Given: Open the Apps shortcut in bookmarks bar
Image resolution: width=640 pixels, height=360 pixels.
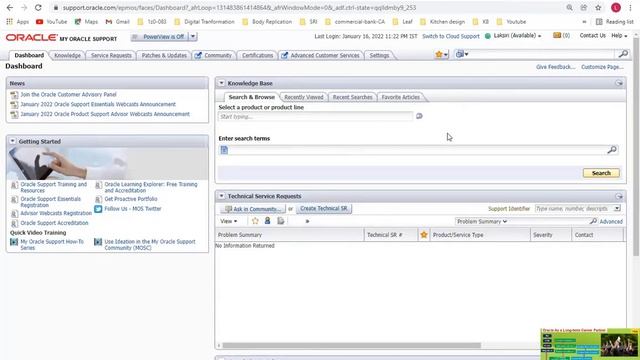Looking at the screenshot, I should 18,22.
